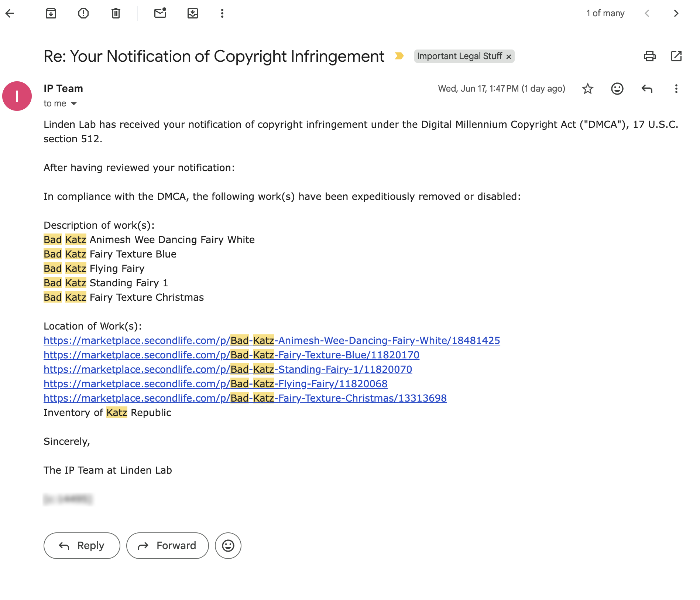This screenshot has width=700, height=600.
Task: Click the 'Sincerely,' closing line
Action: [67, 442]
